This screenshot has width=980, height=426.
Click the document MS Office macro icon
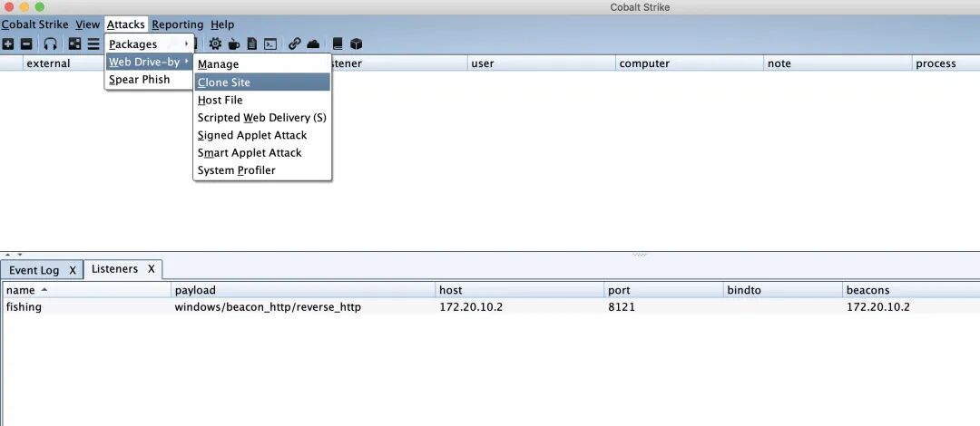click(x=252, y=44)
